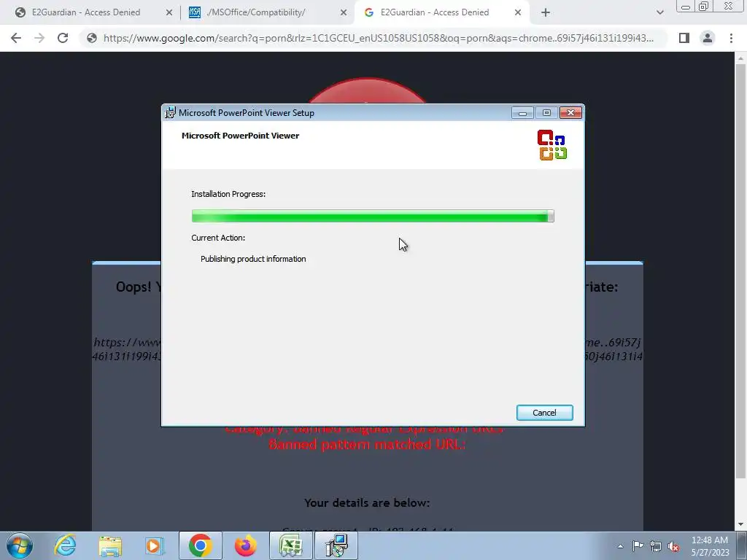Open a new Chrome tab
The width and height of the screenshot is (747, 560).
click(x=546, y=13)
